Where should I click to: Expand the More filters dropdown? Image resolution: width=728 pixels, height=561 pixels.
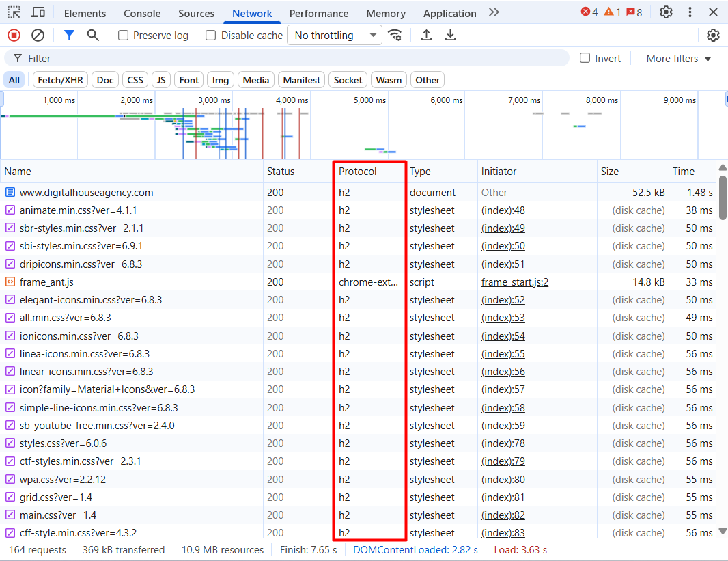tap(678, 59)
